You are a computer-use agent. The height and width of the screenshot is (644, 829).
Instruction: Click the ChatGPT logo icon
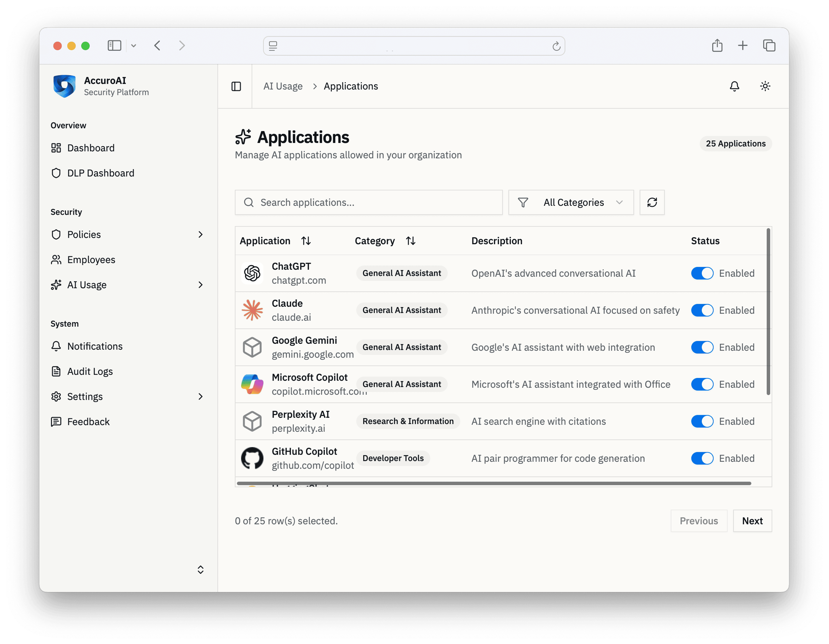252,273
